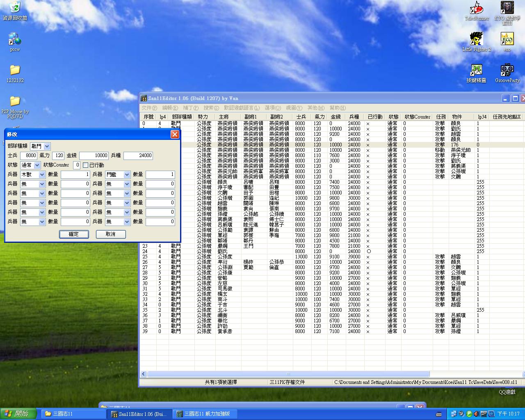Select the GrooveParty desktop shortcut icon
Image resolution: width=525 pixels, height=420 pixels.
click(x=507, y=70)
